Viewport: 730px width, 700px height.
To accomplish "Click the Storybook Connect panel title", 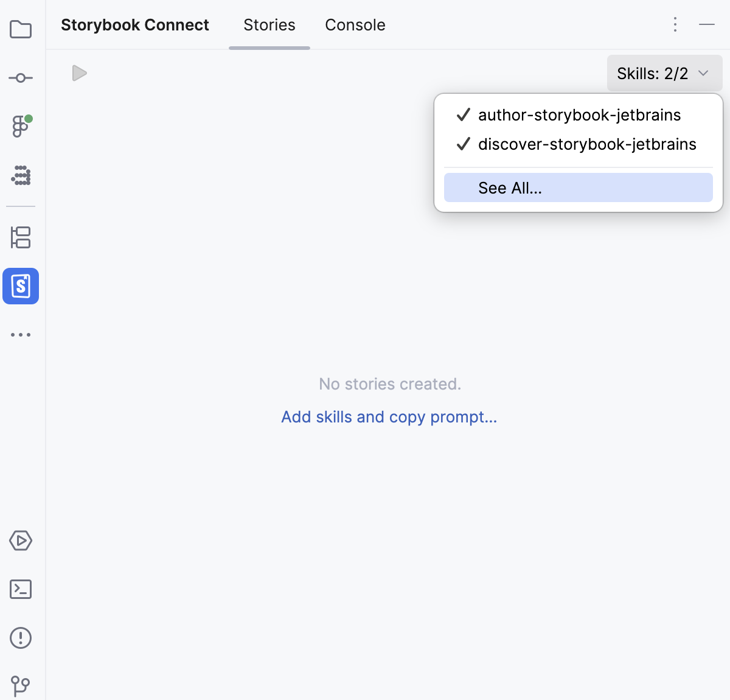I will 135,25.
